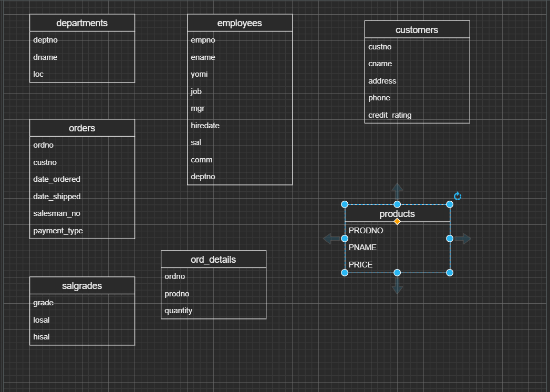Viewport: 550px width, 392px height.
Task: Select the orders table header
Action: coord(82,128)
